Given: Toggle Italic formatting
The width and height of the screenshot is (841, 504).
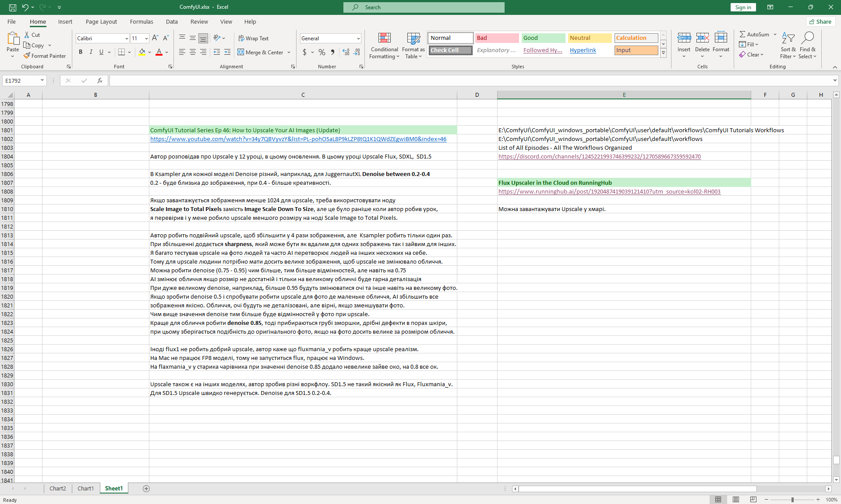Looking at the screenshot, I should click(x=91, y=52).
